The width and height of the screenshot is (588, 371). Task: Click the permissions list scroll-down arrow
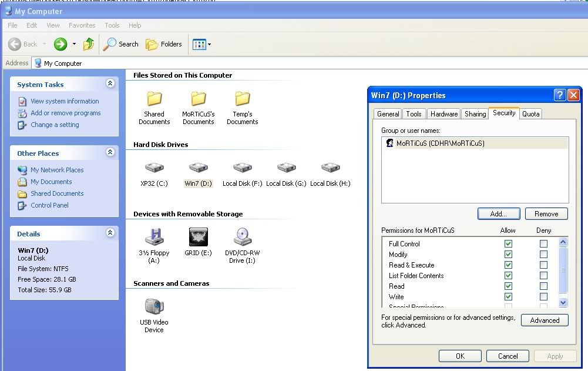tap(563, 302)
